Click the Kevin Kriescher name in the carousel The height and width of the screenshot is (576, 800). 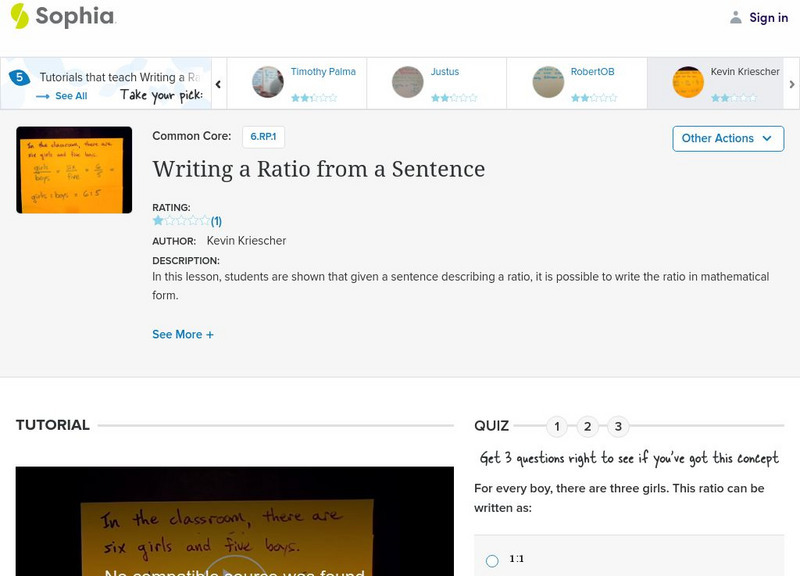tap(745, 72)
